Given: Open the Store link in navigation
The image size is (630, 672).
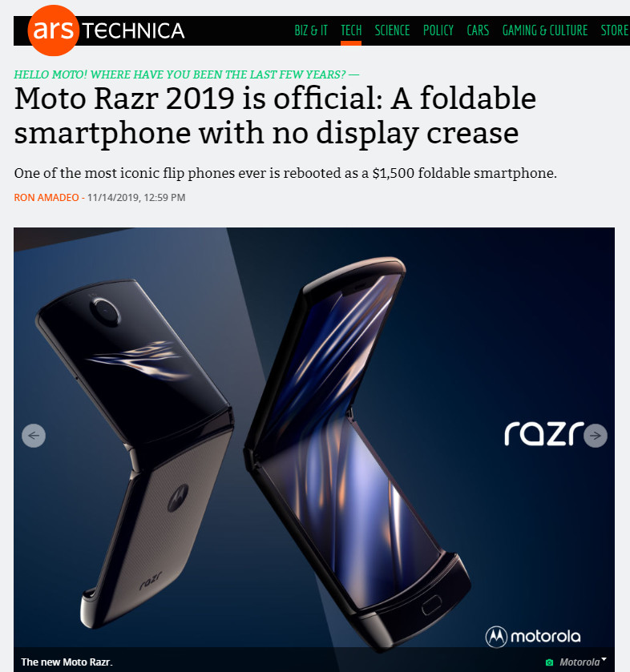Looking at the screenshot, I should coord(615,30).
